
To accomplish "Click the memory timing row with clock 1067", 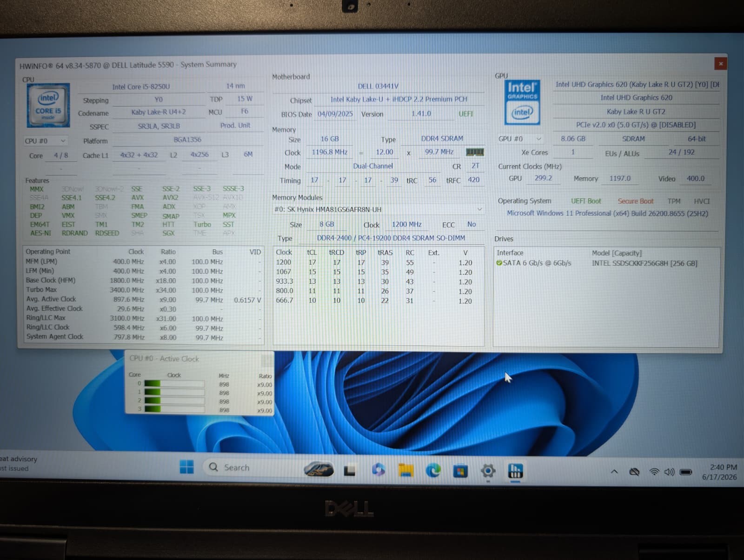I will click(x=378, y=272).
